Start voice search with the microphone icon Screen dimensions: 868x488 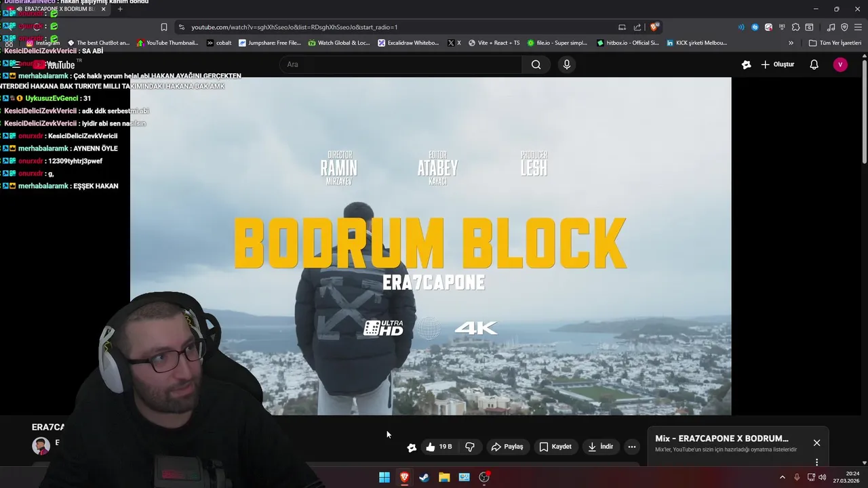coord(567,64)
